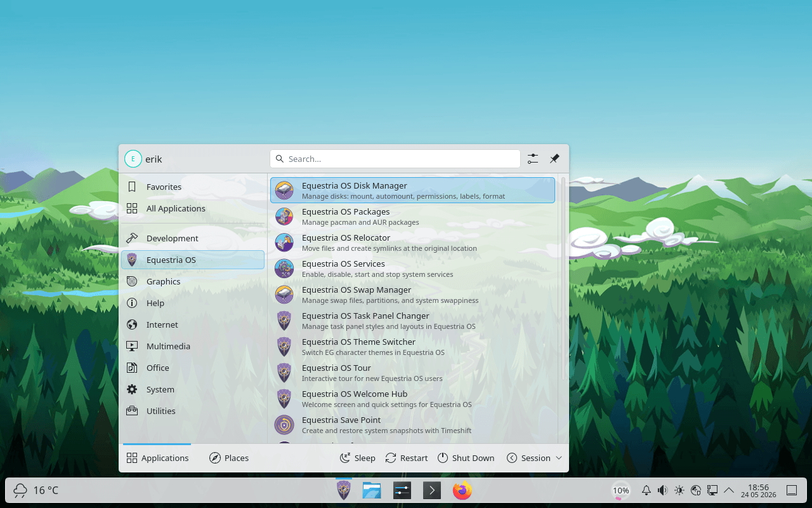Open the wired network tray icon

[x=712, y=490]
